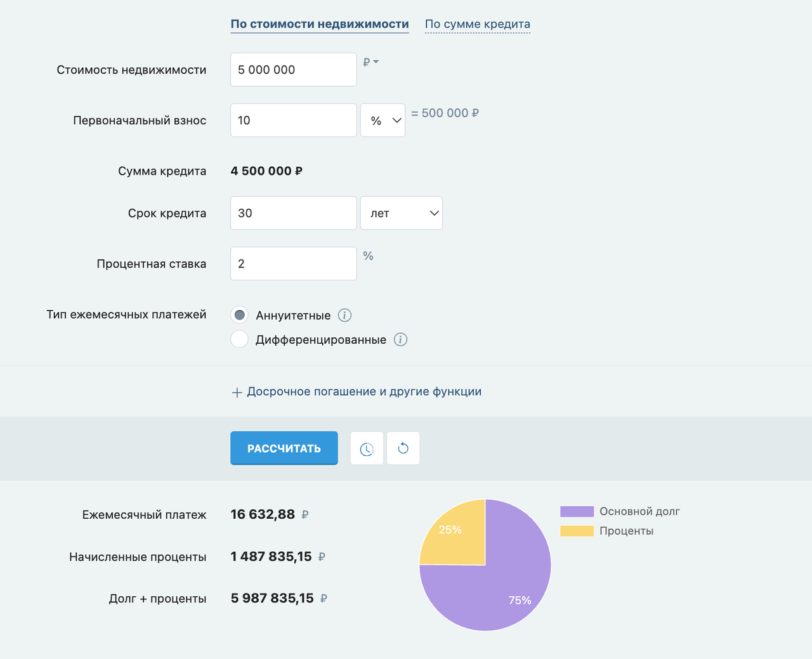Click the yellow Проценты legend swatch
The width and height of the screenshot is (812, 659).
[x=577, y=531]
